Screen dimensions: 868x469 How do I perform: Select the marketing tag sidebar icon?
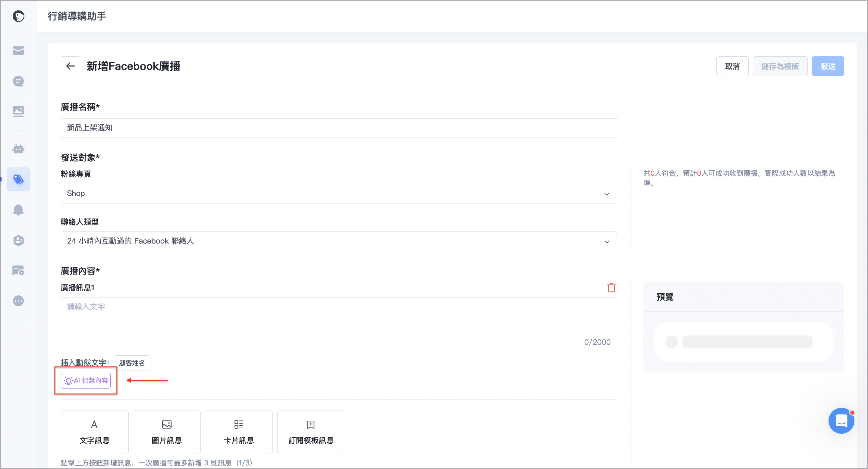[x=18, y=179]
